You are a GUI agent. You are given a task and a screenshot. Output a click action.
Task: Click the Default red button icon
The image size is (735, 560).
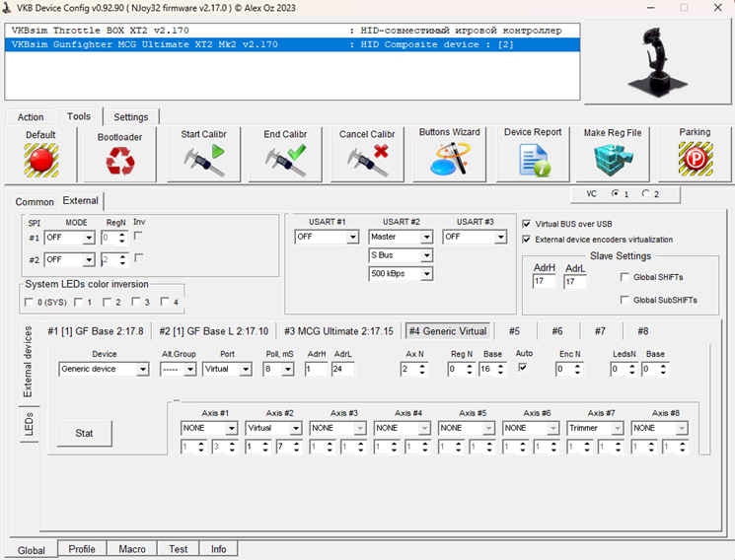tap(41, 161)
